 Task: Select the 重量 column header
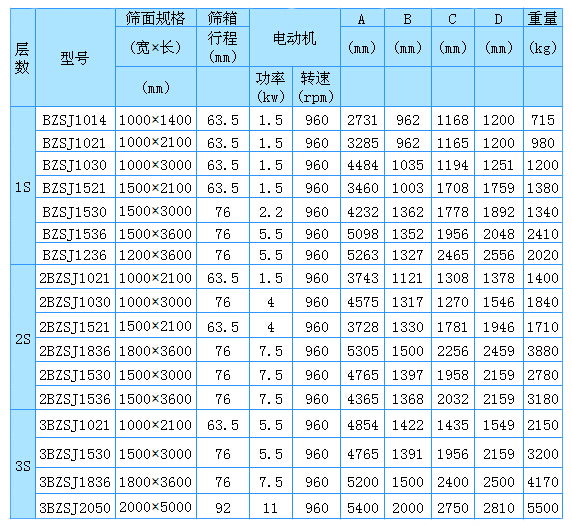click(x=543, y=18)
